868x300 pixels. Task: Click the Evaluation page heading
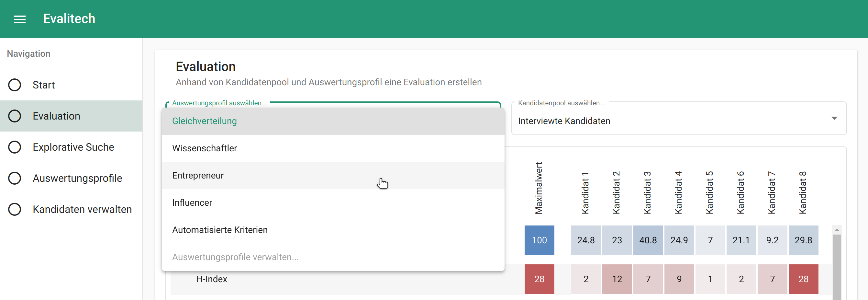[x=206, y=66]
